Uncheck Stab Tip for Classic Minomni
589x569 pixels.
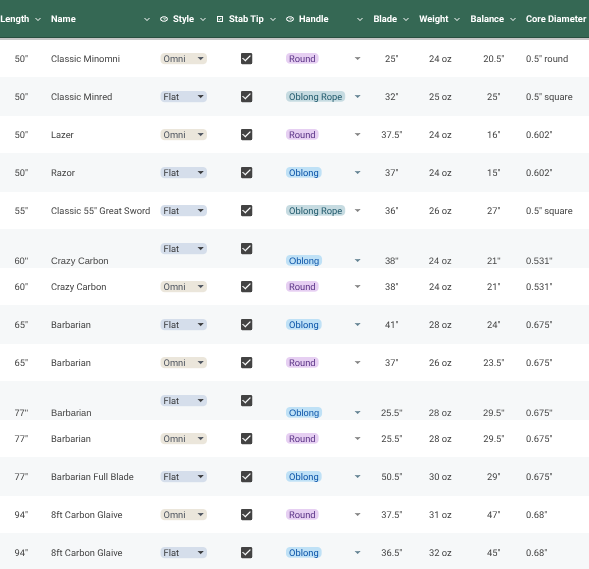(246, 59)
